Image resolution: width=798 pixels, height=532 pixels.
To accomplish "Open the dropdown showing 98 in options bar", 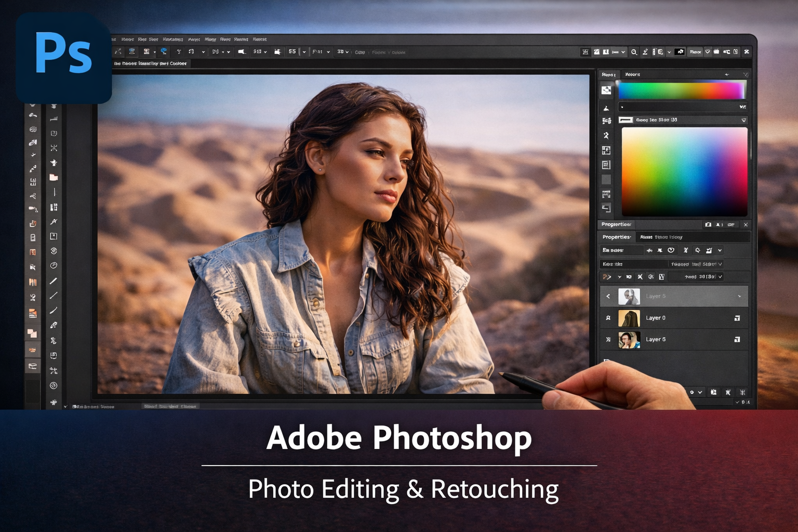I will [x=260, y=52].
